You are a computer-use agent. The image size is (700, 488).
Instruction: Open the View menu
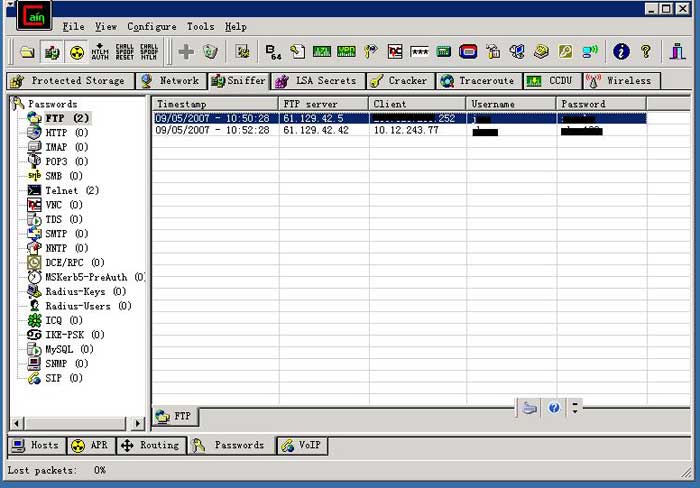coord(106,27)
